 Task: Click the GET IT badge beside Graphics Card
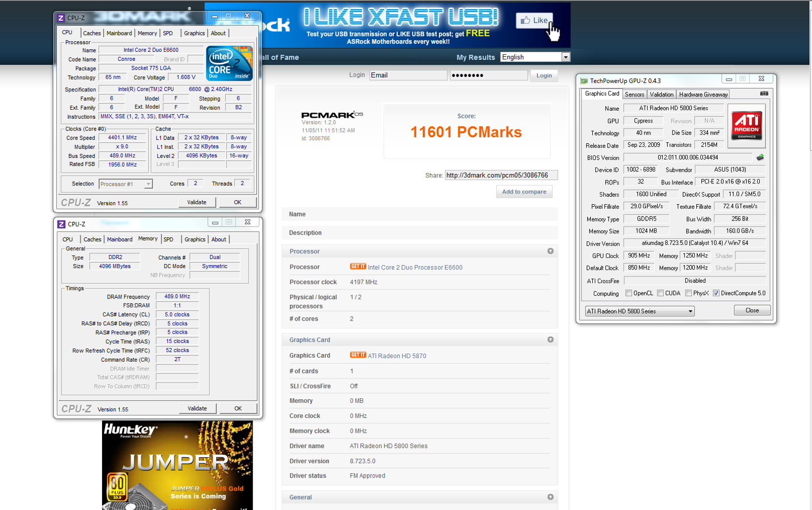pyautogui.click(x=358, y=355)
